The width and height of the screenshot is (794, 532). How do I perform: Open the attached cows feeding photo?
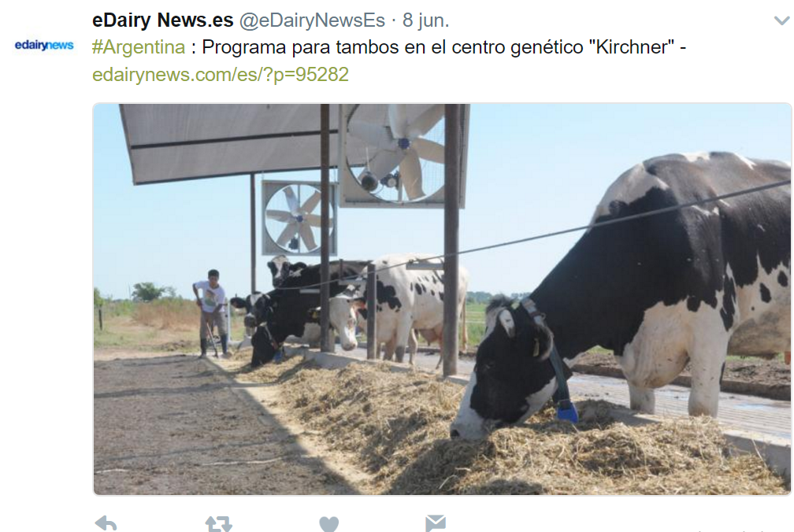(x=442, y=299)
